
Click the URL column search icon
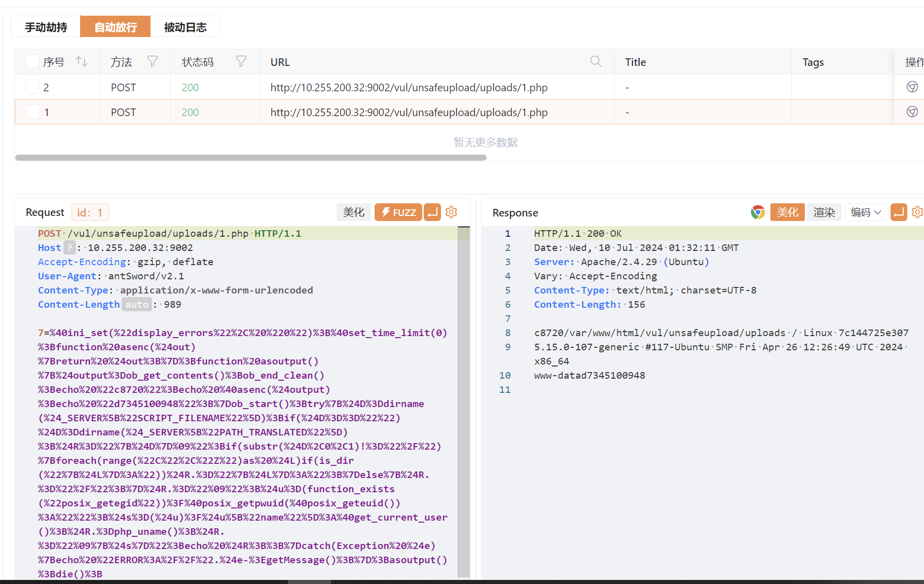click(596, 62)
